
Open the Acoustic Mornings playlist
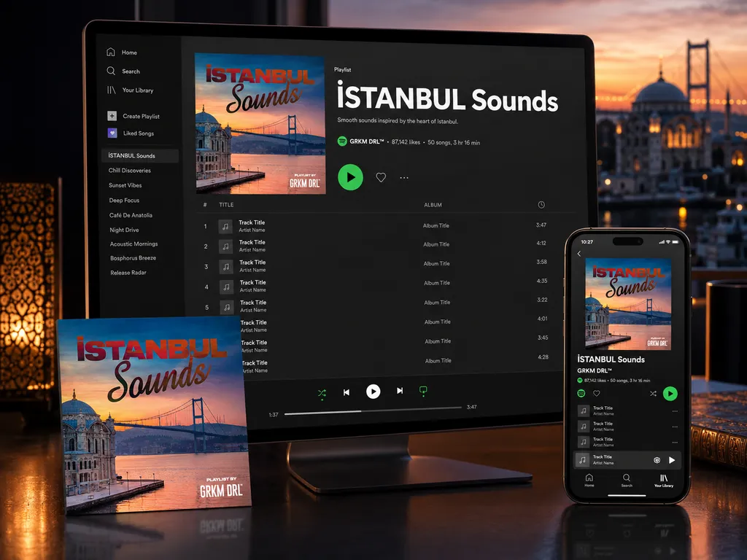point(134,244)
